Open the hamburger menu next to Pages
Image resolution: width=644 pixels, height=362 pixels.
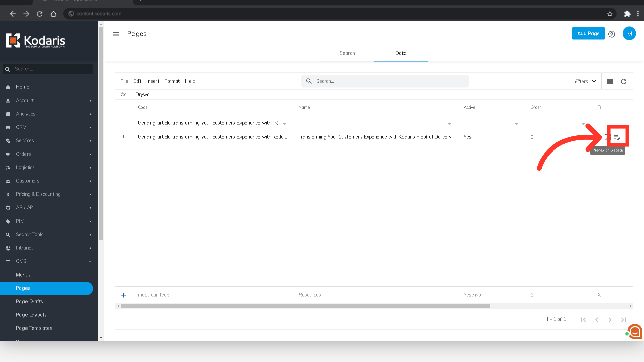click(x=116, y=34)
